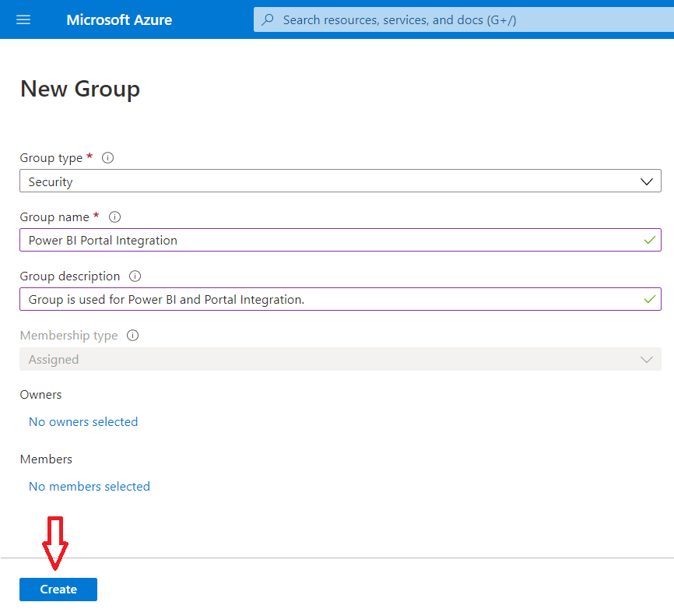Click the Owners section label
The image size is (674, 616).
tap(40, 395)
